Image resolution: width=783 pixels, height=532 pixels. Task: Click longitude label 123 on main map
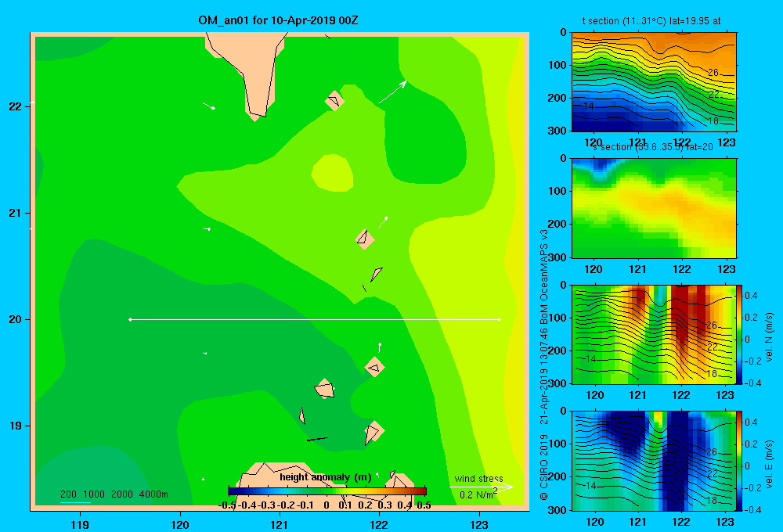479,525
